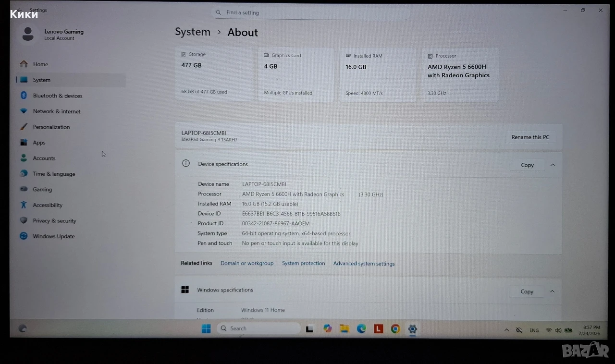Open the ENG language switcher

(x=534, y=330)
